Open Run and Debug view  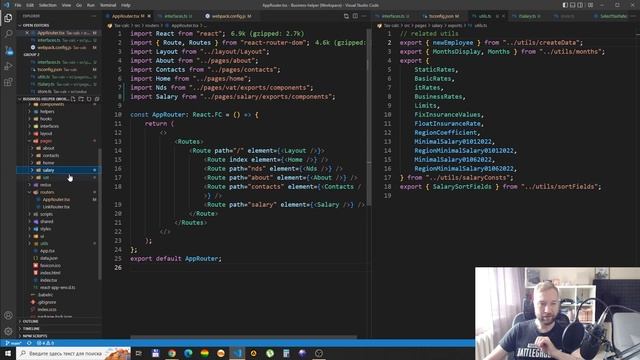(8, 66)
